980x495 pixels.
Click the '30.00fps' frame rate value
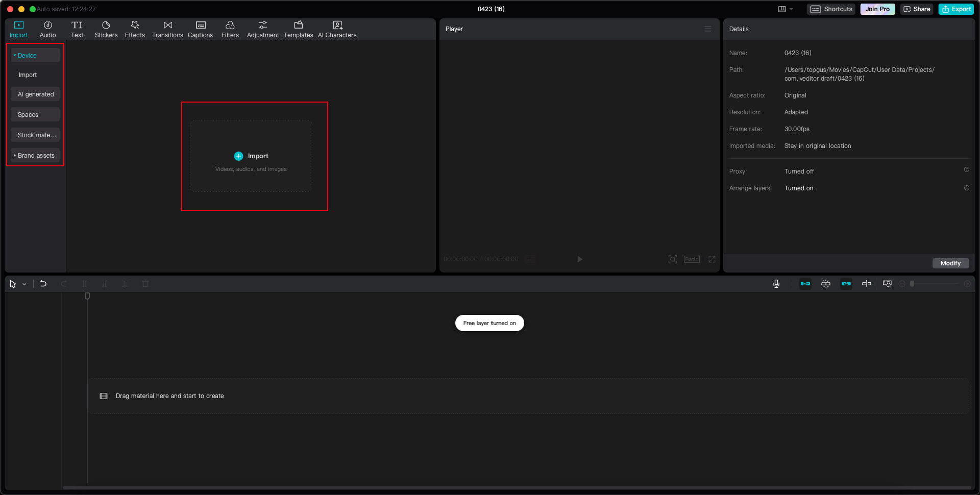pos(797,129)
